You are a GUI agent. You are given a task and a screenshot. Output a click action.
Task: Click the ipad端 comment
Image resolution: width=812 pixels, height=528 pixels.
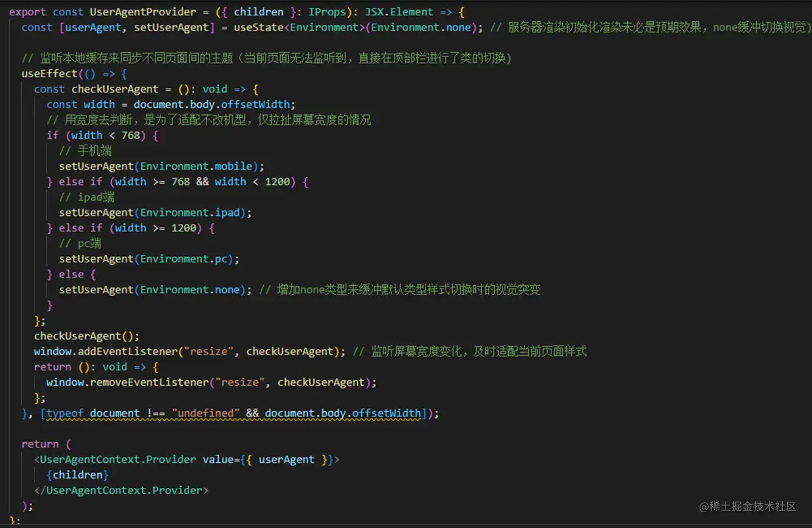click(86, 197)
